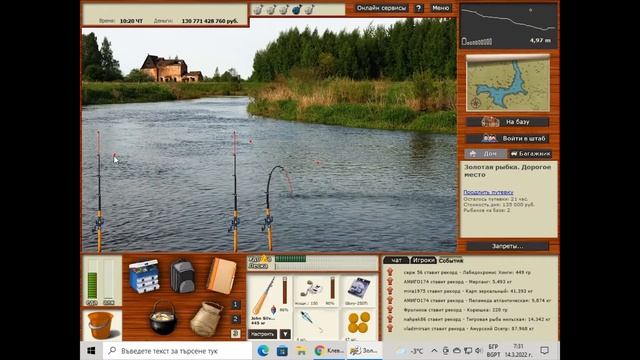Open Microsoft Edge from the taskbar

point(263,351)
